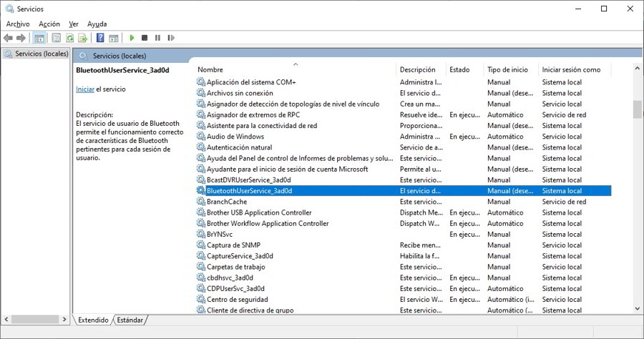This screenshot has height=339, width=644.
Task: Select Servicios (locales) in the left tree
Action: click(42, 54)
